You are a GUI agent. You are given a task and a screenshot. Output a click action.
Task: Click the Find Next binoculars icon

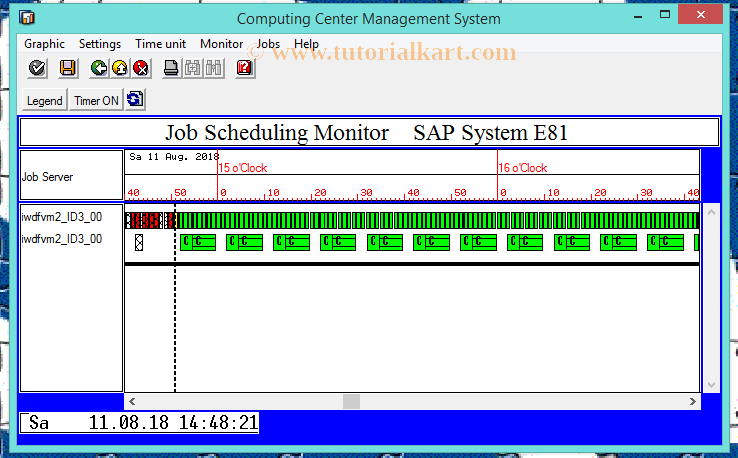point(214,68)
